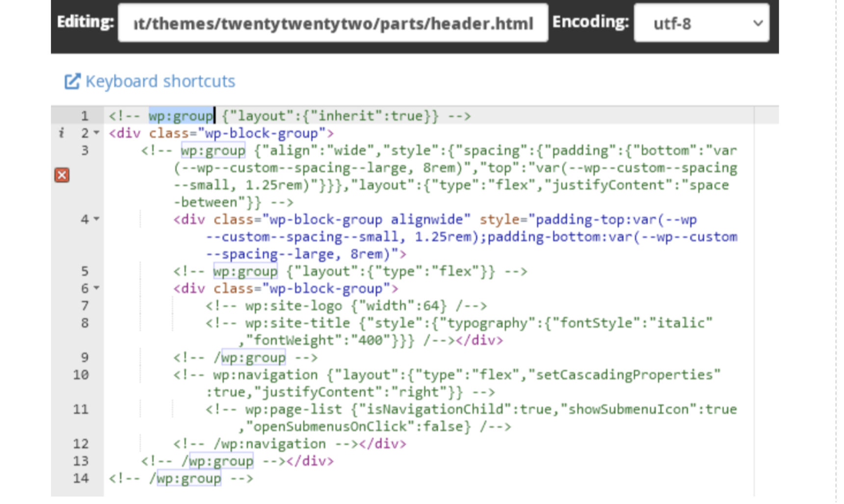Click the external link icon beside Keyboard shortcuts
Viewport: 844px width, 504px height.
point(72,81)
